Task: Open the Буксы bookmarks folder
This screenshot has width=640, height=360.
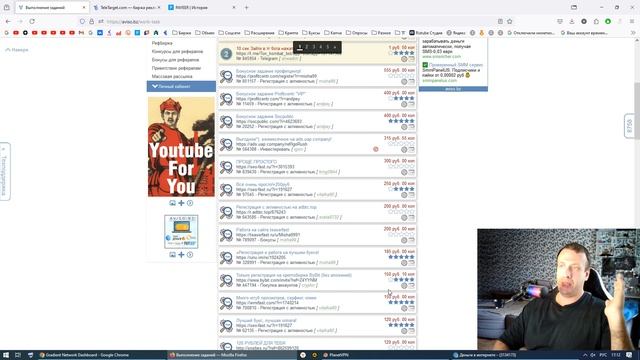Action: point(311,33)
